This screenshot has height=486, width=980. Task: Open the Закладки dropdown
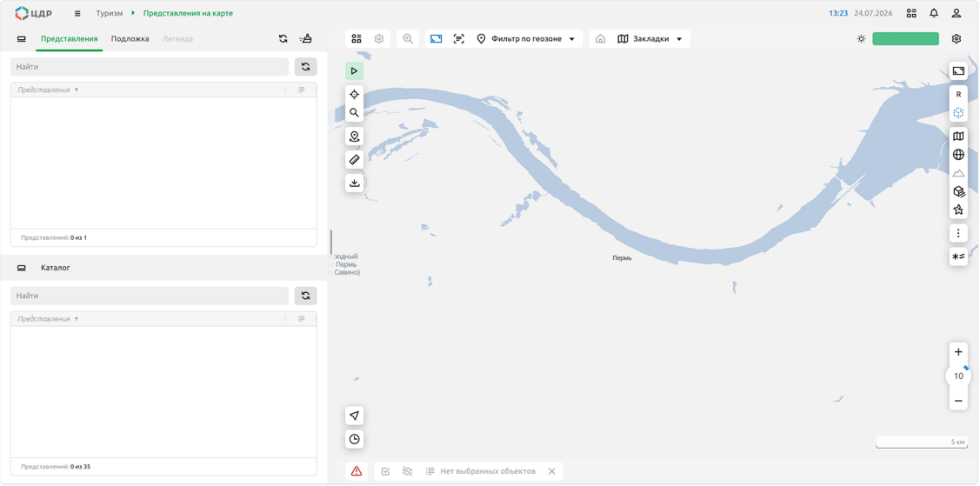tap(649, 39)
